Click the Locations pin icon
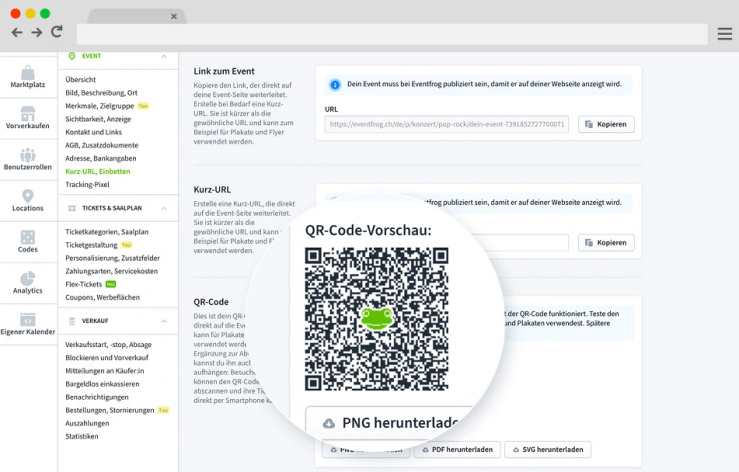 click(x=28, y=196)
